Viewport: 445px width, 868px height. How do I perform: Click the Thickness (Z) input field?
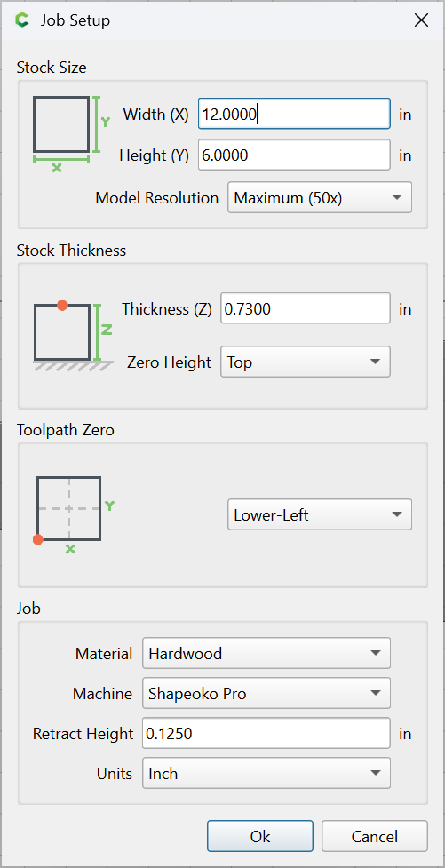(x=306, y=308)
